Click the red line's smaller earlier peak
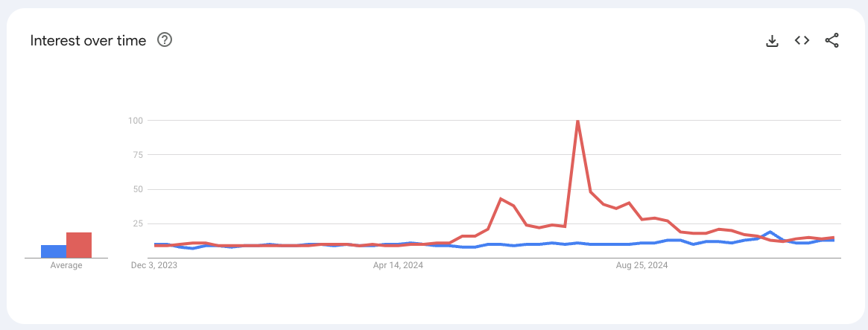 point(501,199)
